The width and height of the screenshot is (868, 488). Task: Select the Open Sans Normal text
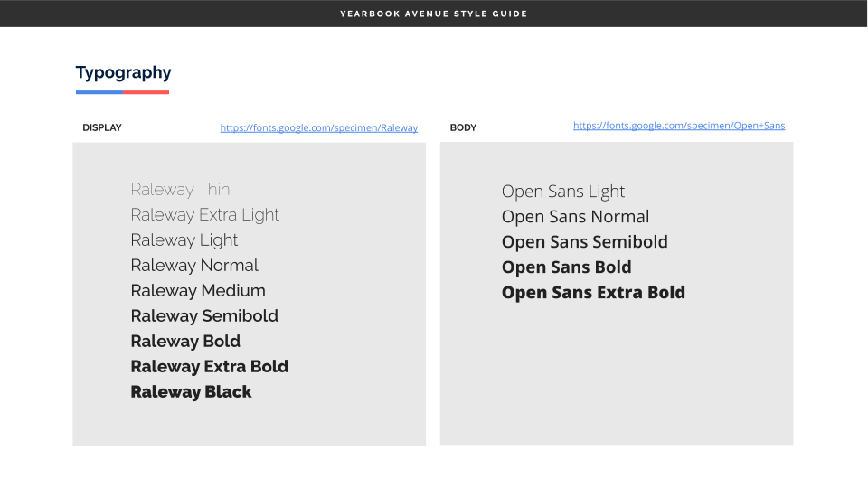click(x=575, y=217)
